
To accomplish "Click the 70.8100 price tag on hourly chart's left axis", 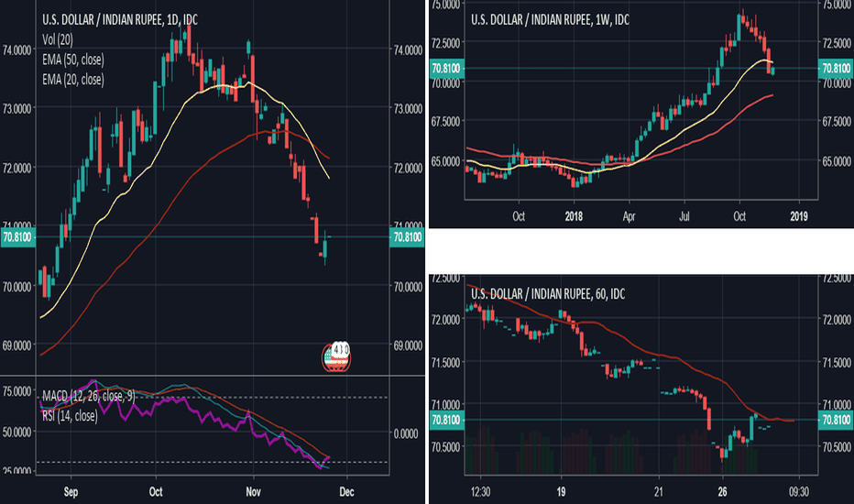I will (446, 420).
